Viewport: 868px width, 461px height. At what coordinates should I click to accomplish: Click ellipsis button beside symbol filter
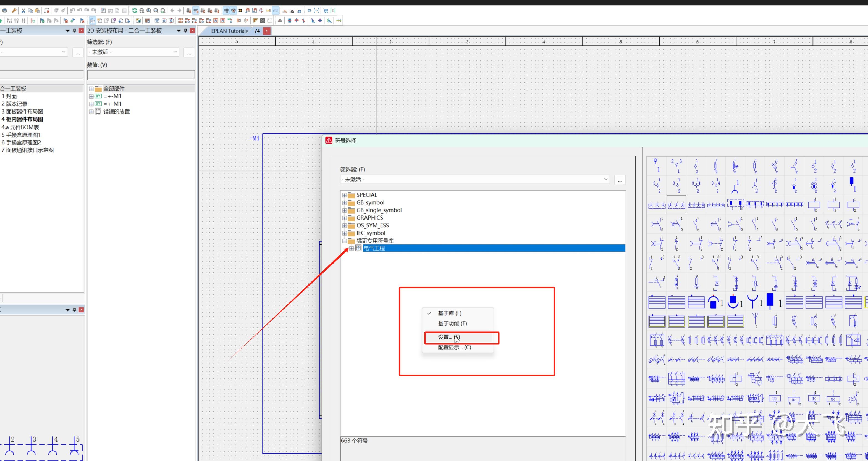(619, 180)
